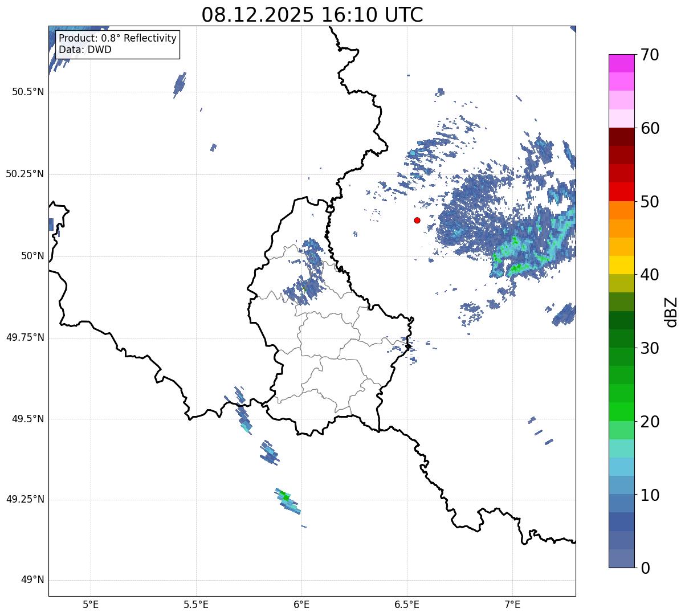
Task: Click the dBZ colorbar label
Action: click(x=671, y=312)
